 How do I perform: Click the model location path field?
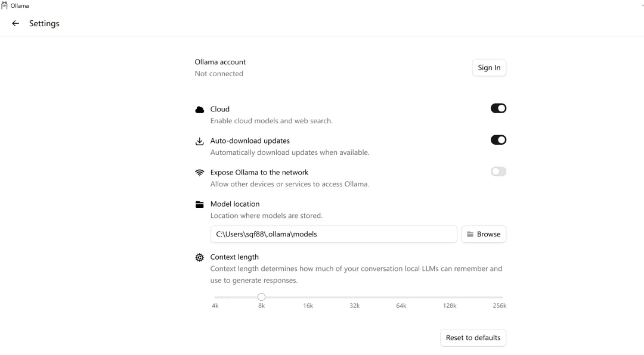[x=333, y=234]
